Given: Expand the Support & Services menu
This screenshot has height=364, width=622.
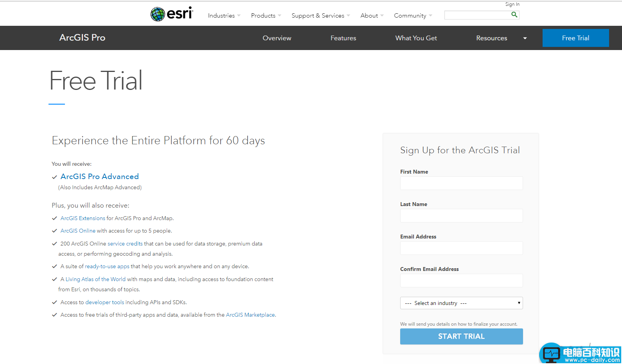Looking at the screenshot, I should click(321, 16).
